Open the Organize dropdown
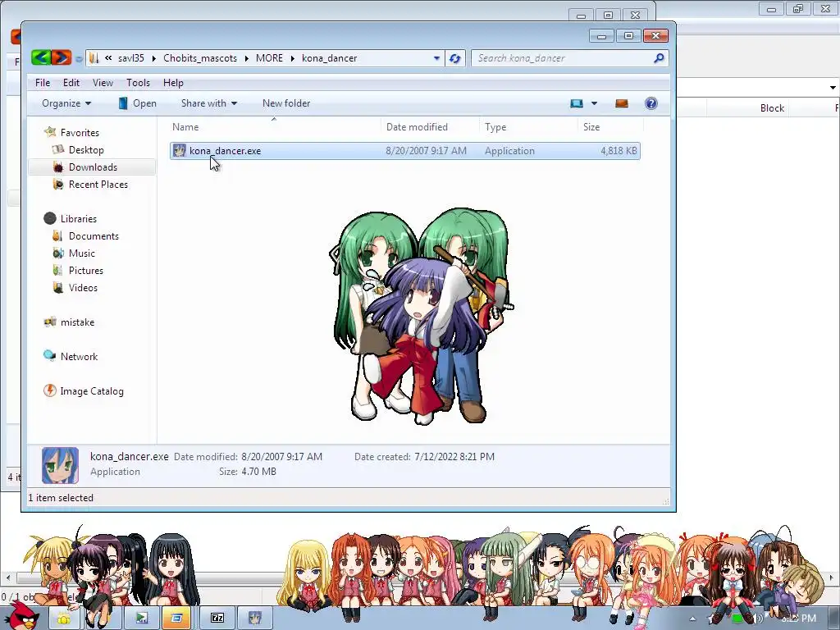 tap(66, 103)
